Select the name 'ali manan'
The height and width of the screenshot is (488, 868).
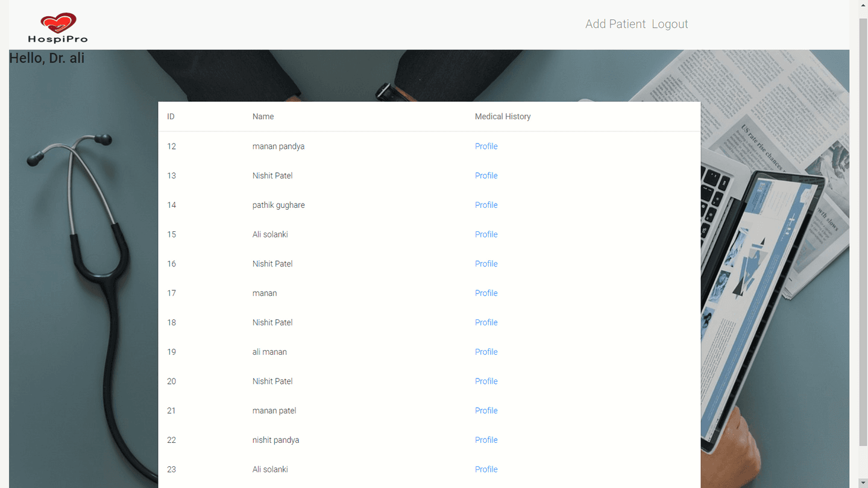269,352
